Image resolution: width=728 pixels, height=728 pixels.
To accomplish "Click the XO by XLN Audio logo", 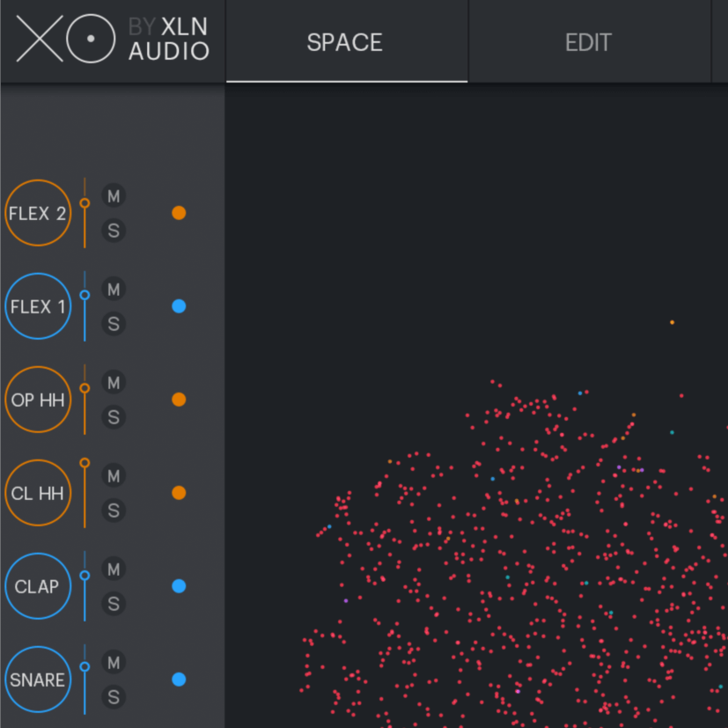I will (x=113, y=39).
